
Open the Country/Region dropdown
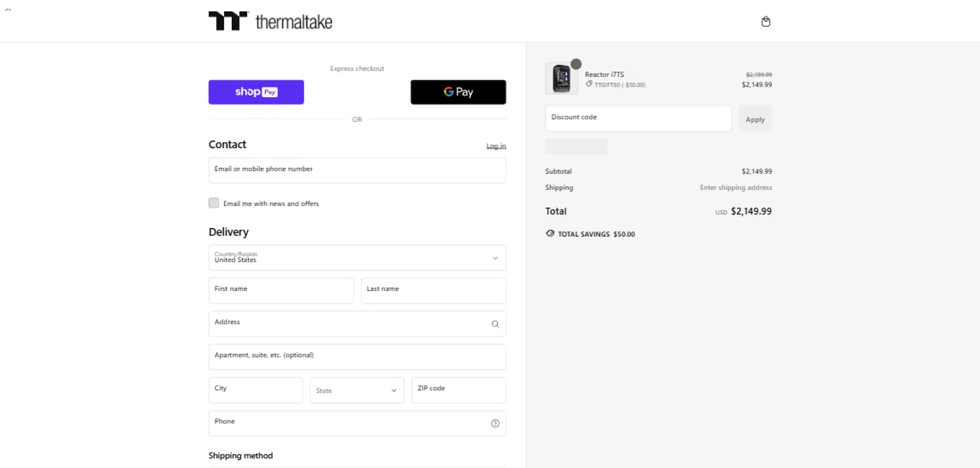(357, 258)
